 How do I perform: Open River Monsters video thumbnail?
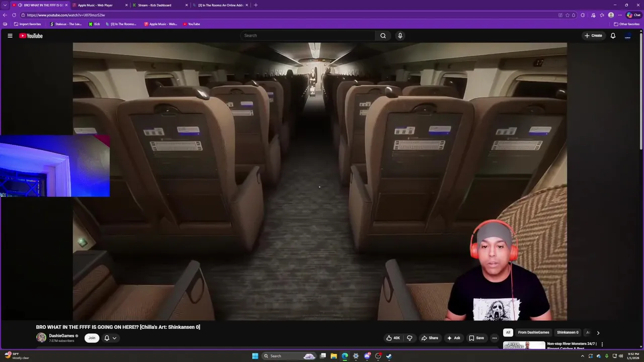pos(524,345)
